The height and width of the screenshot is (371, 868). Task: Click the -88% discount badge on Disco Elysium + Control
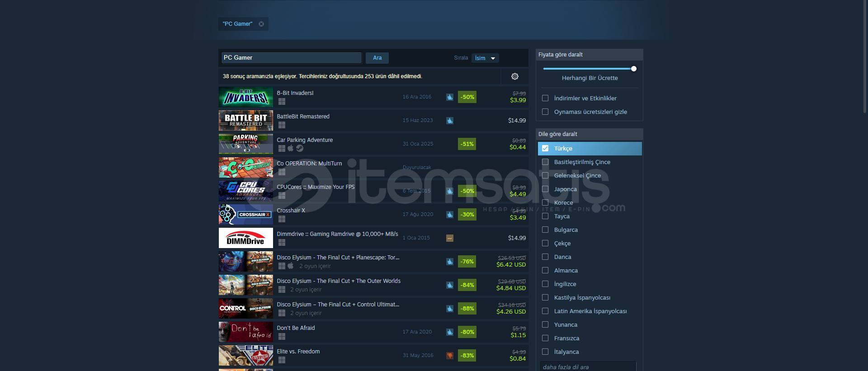pyautogui.click(x=467, y=309)
